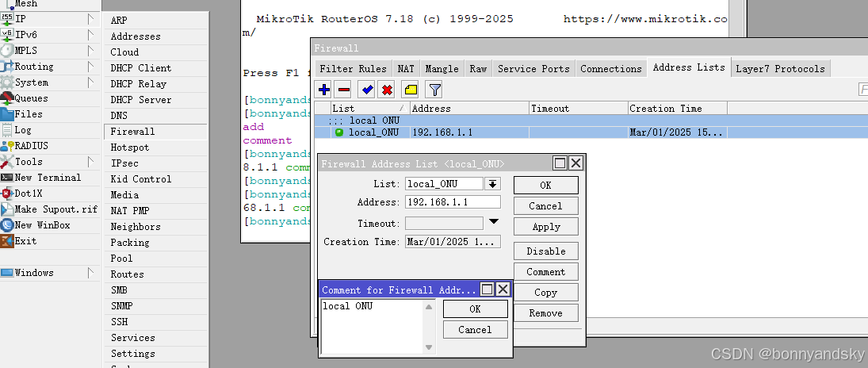The image size is (868, 368).
Task: Click the Address input field
Action: [x=453, y=201]
